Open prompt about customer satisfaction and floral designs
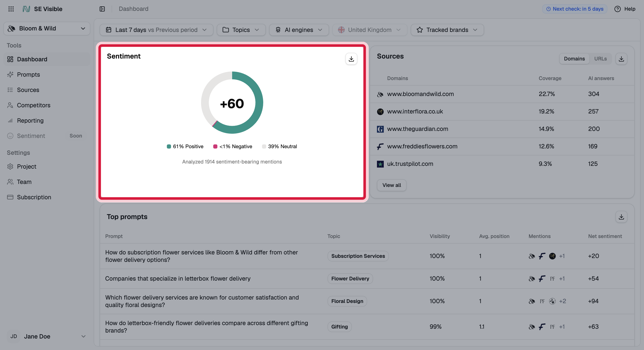This screenshot has height=350, width=644. (202, 301)
